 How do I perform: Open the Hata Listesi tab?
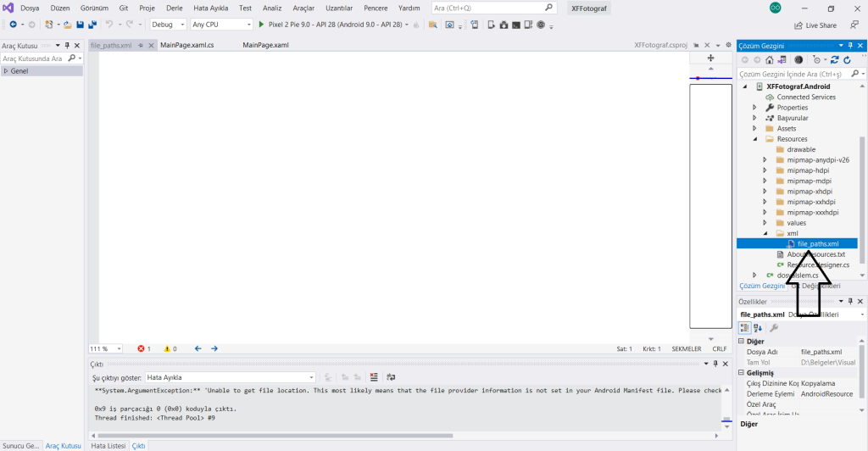click(x=108, y=446)
